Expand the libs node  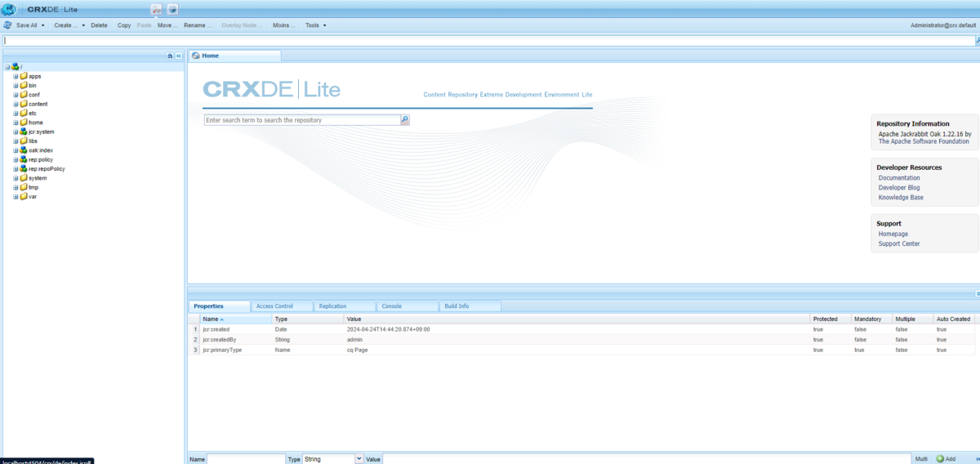click(16, 141)
